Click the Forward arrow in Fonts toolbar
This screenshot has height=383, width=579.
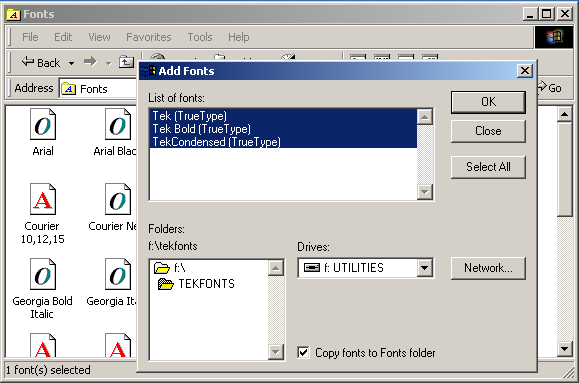coord(90,62)
